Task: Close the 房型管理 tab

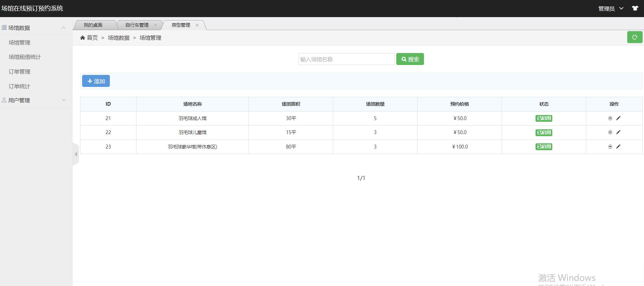Action: (197, 25)
